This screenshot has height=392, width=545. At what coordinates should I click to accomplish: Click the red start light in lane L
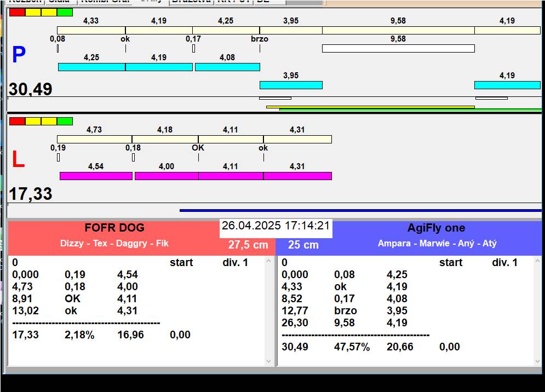coord(17,121)
